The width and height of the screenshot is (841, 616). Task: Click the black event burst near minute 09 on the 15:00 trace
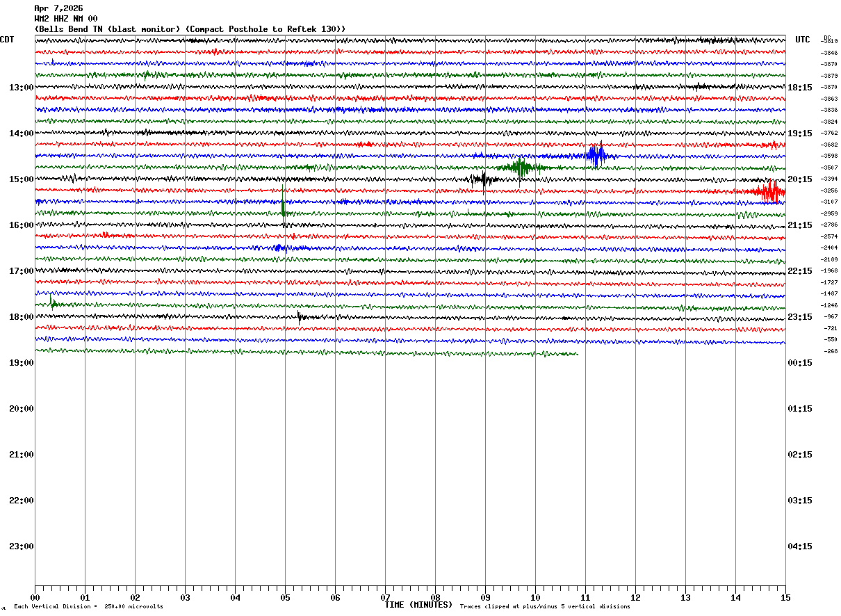tap(483, 180)
